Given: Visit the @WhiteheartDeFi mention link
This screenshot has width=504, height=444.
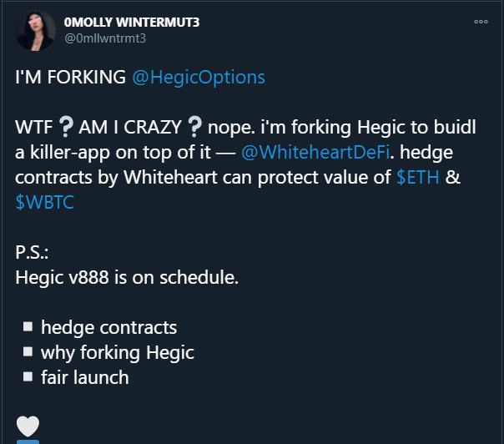Looking at the screenshot, I should click(315, 153).
